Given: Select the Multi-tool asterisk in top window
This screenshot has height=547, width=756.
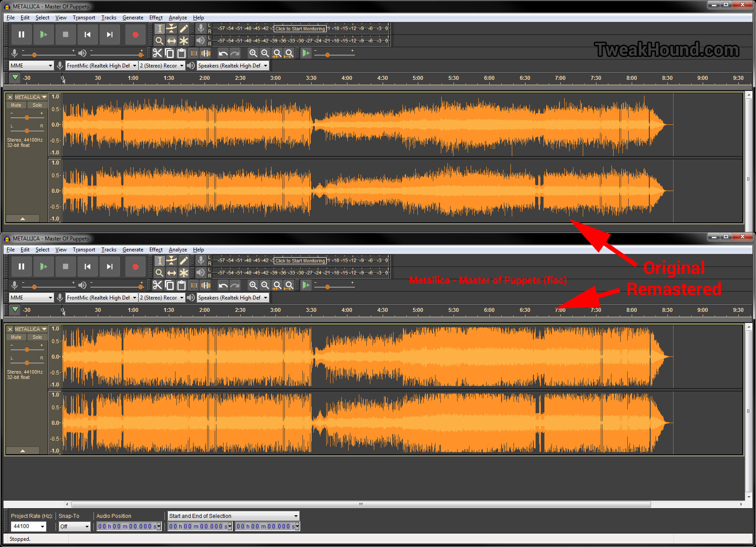Looking at the screenshot, I should pos(183,41).
